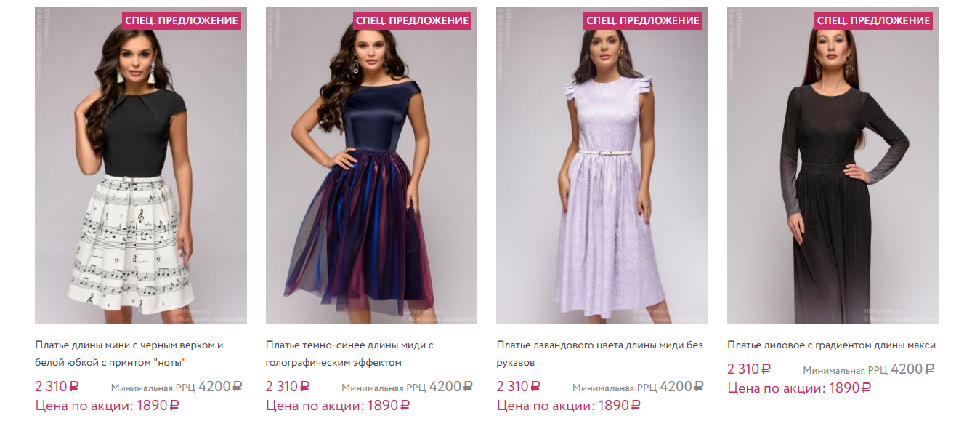
Task: Open the title link "Платье лиловое с градиентом"
Action: pos(831,345)
